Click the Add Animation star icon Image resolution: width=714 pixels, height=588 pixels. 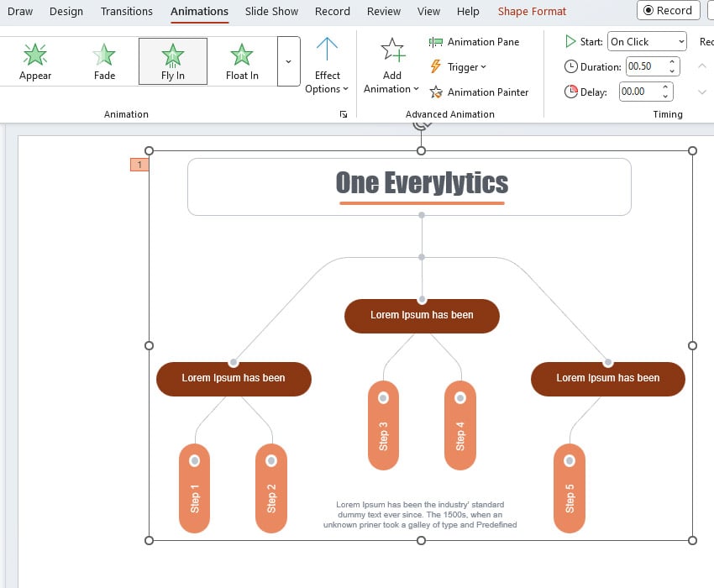392,52
